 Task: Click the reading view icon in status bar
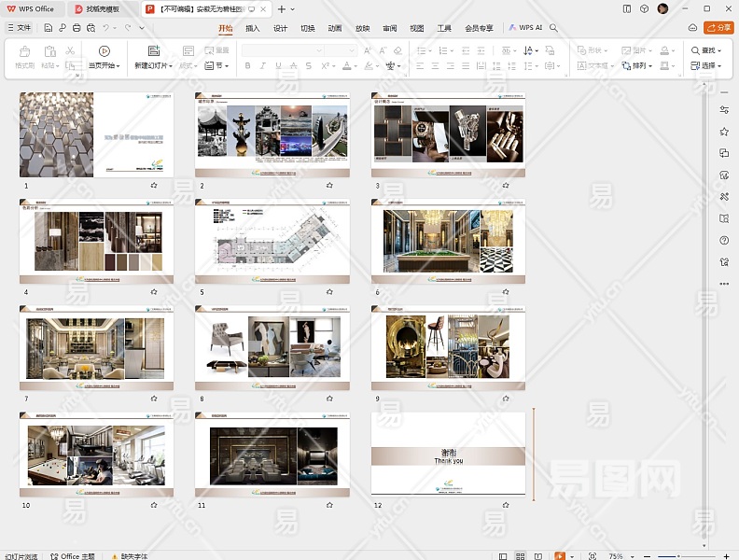pyautogui.click(x=540, y=555)
